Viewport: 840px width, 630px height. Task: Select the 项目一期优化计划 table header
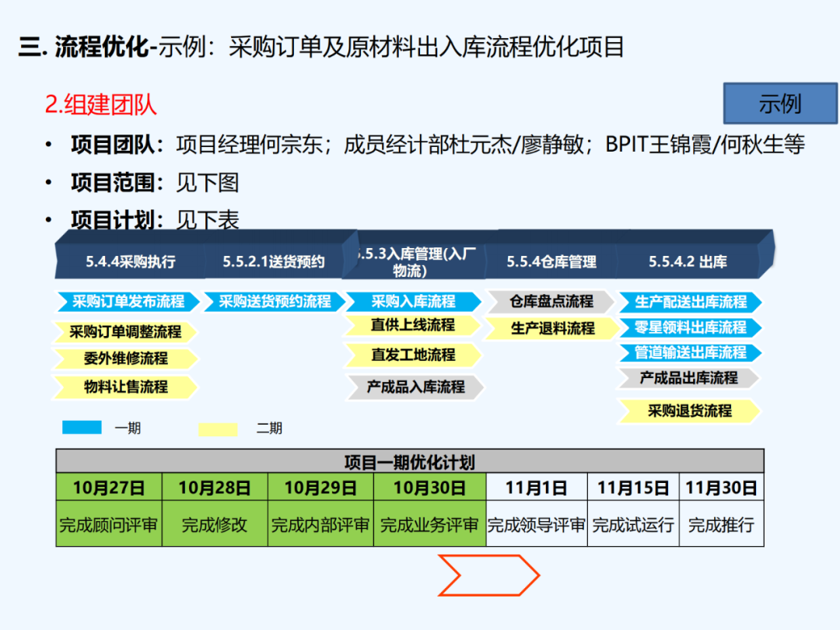click(x=409, y=461)
